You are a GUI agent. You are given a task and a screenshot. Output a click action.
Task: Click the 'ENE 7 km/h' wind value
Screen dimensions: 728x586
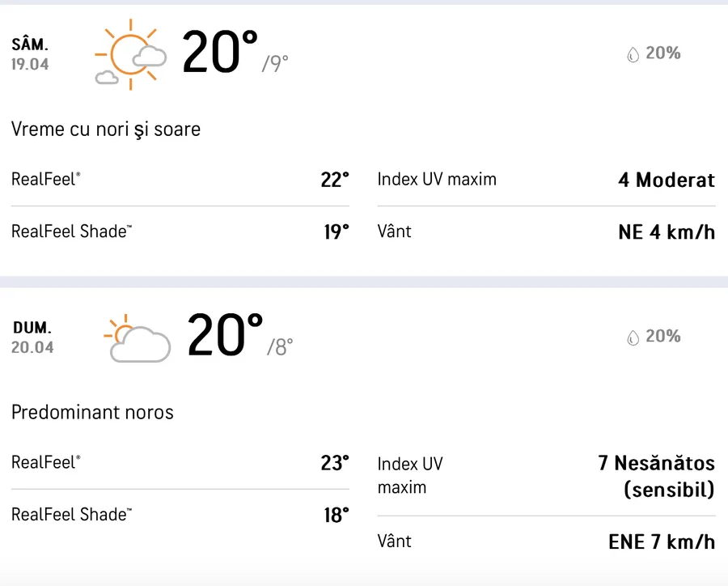pyautogui.click(x=661, y=541)
